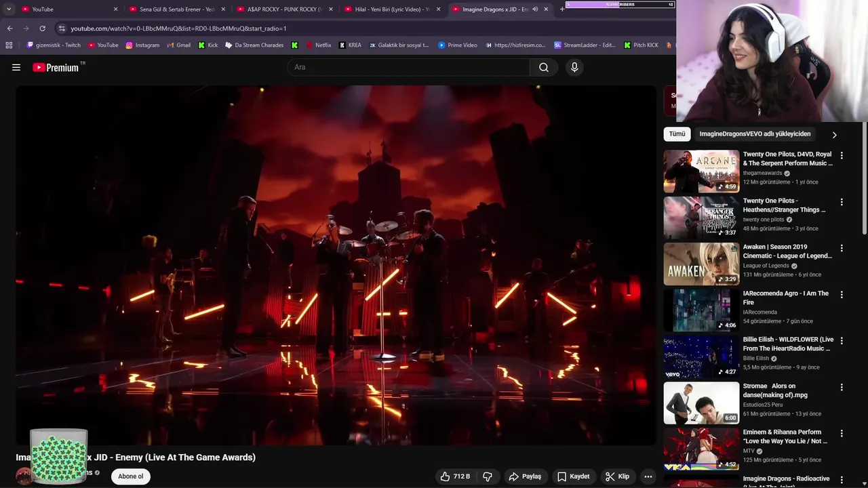This screenshot has height=488, width=868.
Task: Open options for Eminem & Rihanna video
Action: click(x=842, y=433)
